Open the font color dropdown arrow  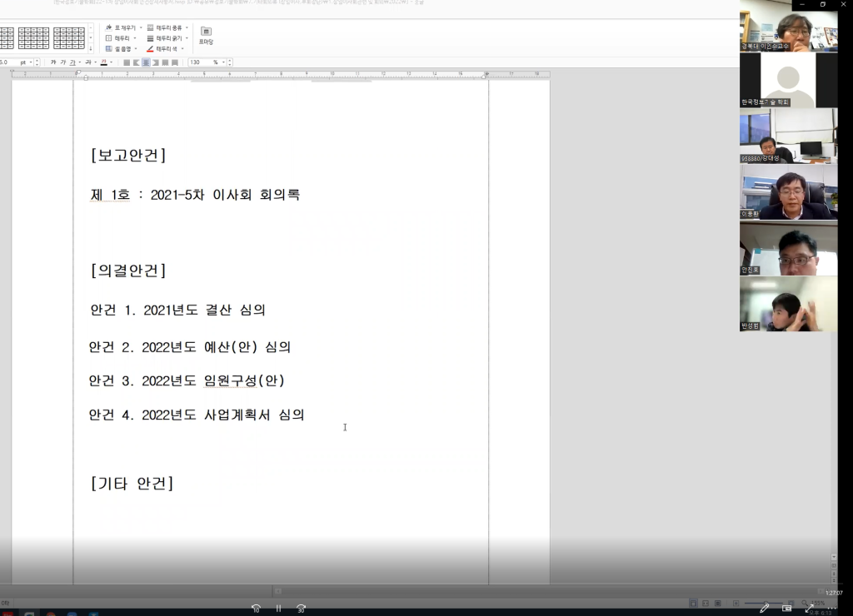coord(111,62)
